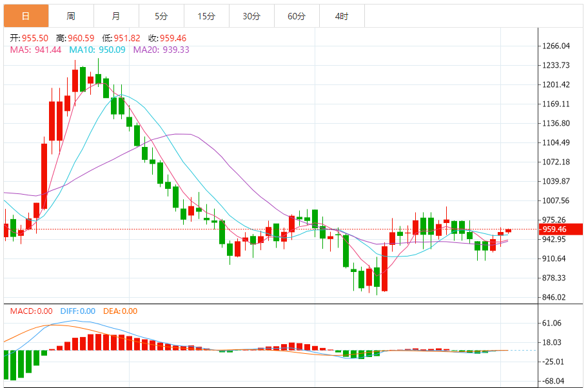Open the 30分 timeframe tab
This screenshot has width=588, height=388.
coord(251,16)
